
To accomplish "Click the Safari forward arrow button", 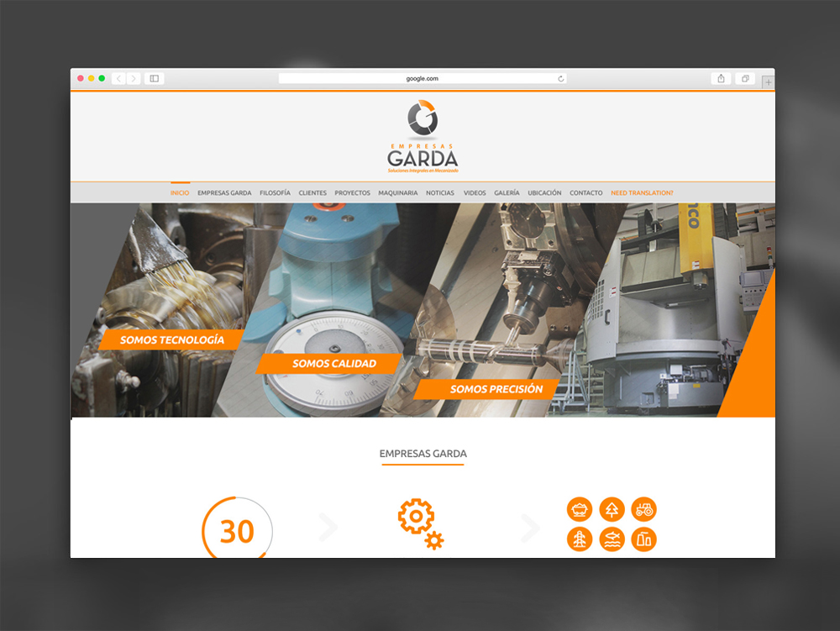I will [134, 79].
